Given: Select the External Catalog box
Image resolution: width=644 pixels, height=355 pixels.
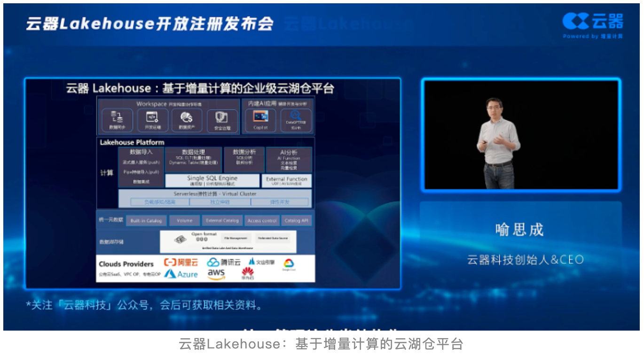Looking at the screenshot, I should click(x=222, y=221).
